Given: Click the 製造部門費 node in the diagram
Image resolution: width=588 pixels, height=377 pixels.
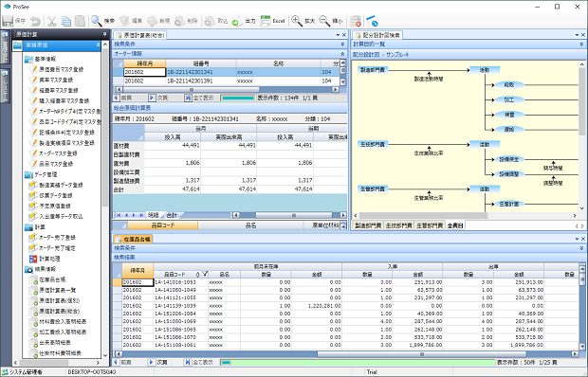Looking at the screenshot, I should click(373, 70).
